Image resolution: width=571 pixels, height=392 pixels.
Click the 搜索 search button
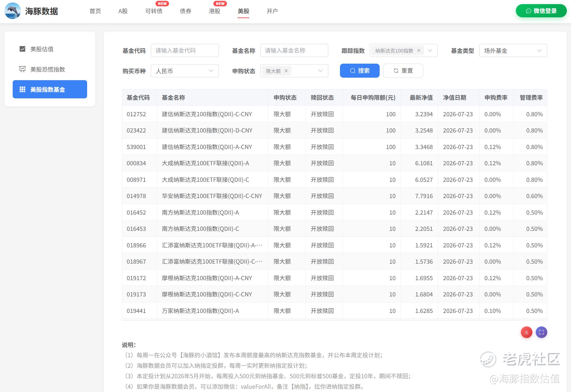pyautogui.click(x=360, y=71)
